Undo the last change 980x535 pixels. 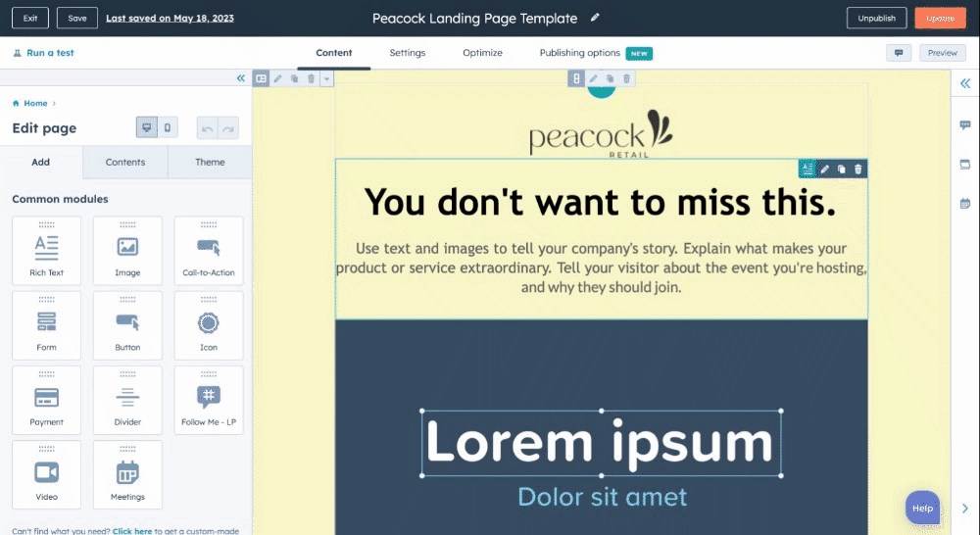(x=207, y=128)
